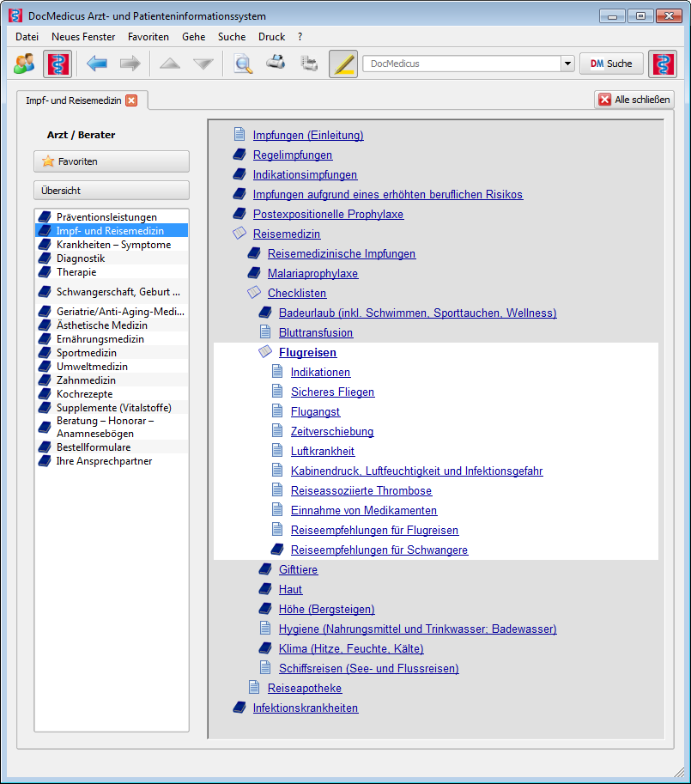Screen dimensions: 691x784
Task: Open the Favoriten menu
Action: (x=149, y=37)
